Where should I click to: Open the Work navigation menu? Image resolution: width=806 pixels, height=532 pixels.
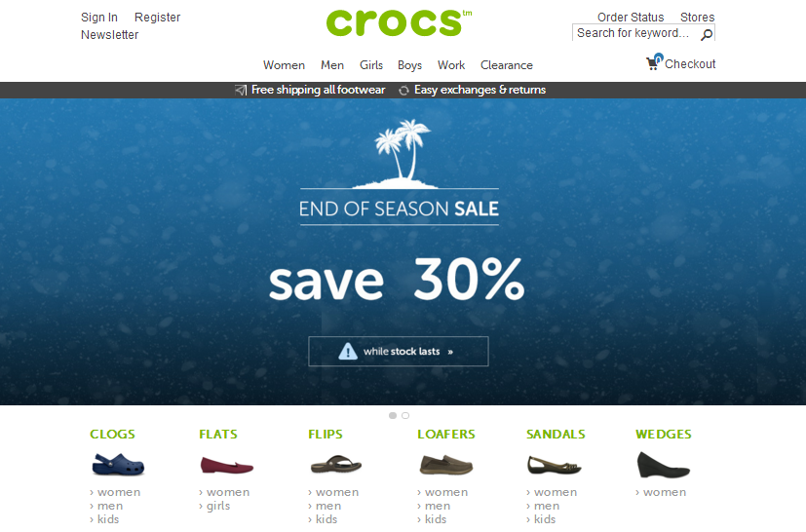point(451,65)
